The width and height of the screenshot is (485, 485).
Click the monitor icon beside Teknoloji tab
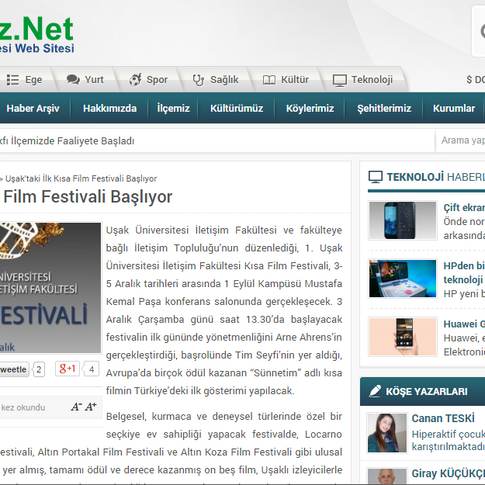[x=340, y=80]
